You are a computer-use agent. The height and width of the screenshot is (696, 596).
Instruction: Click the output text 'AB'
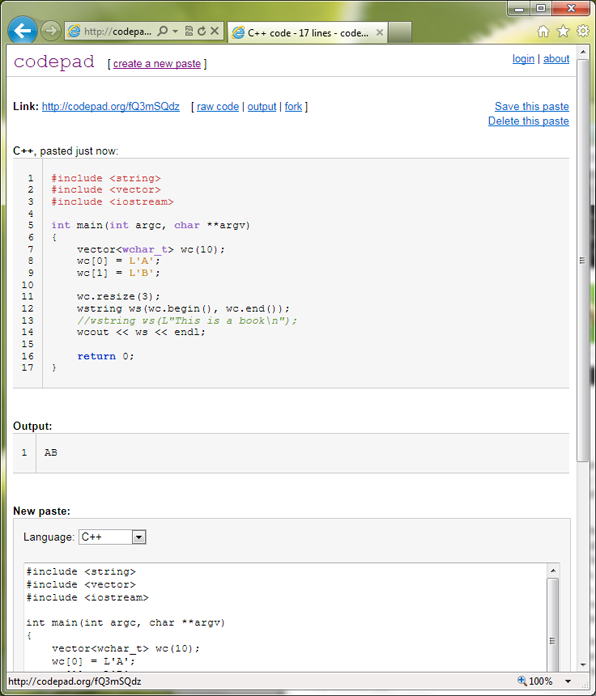(x=51, y=452)
